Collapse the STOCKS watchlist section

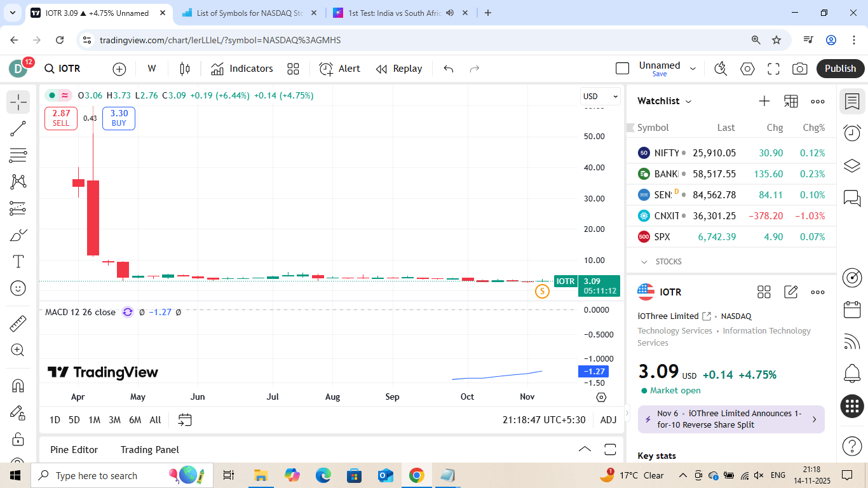point(644,262)
